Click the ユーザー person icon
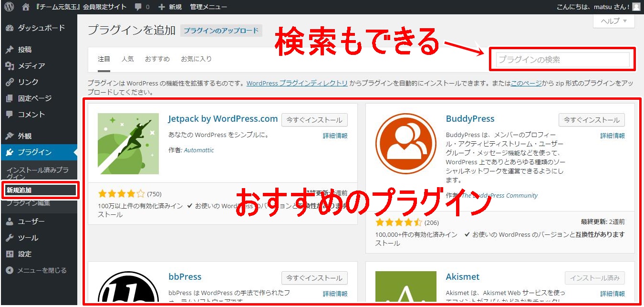This screenshot has width=644, height=307. click(10, 222)
